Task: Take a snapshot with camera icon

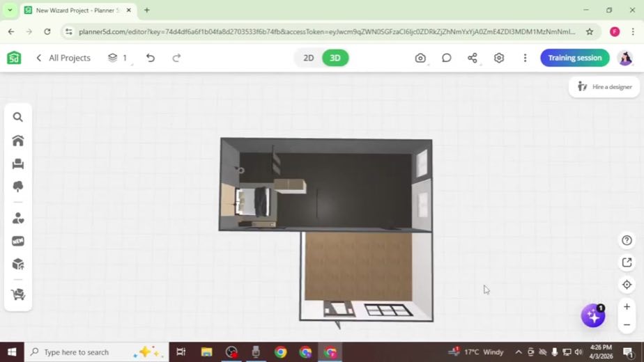Action: click(x=420, y=58)
